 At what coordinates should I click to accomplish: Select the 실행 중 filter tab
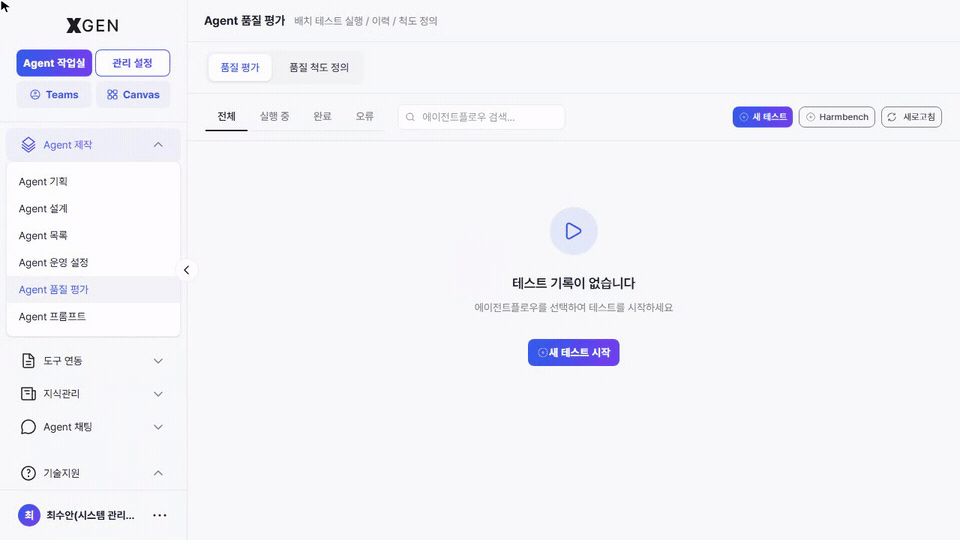(x=274, y=116)
